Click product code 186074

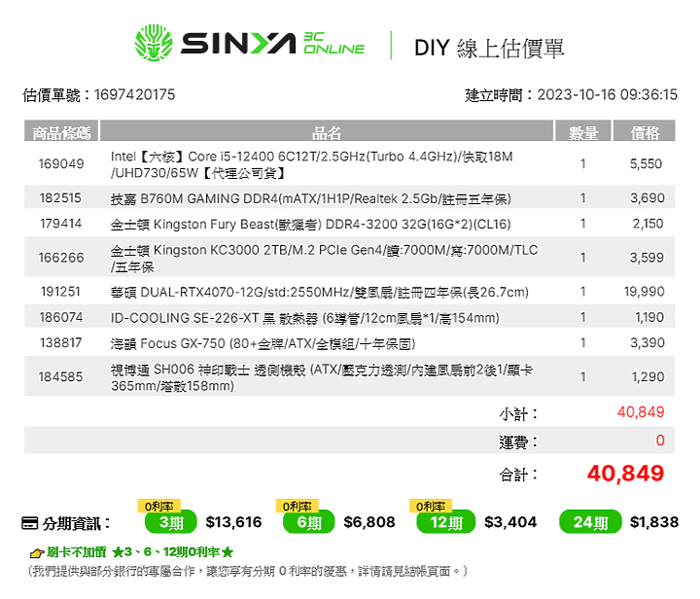(61, 317)
